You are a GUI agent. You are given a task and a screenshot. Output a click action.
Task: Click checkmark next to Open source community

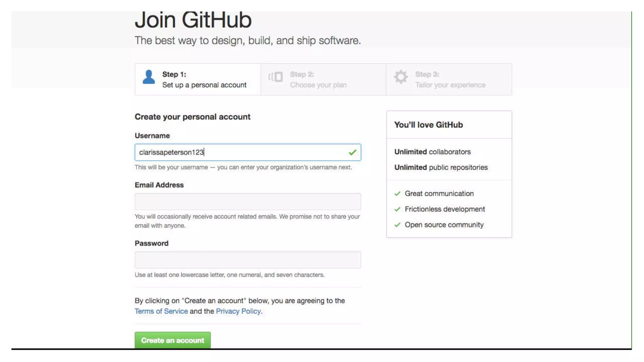[397, 225]
